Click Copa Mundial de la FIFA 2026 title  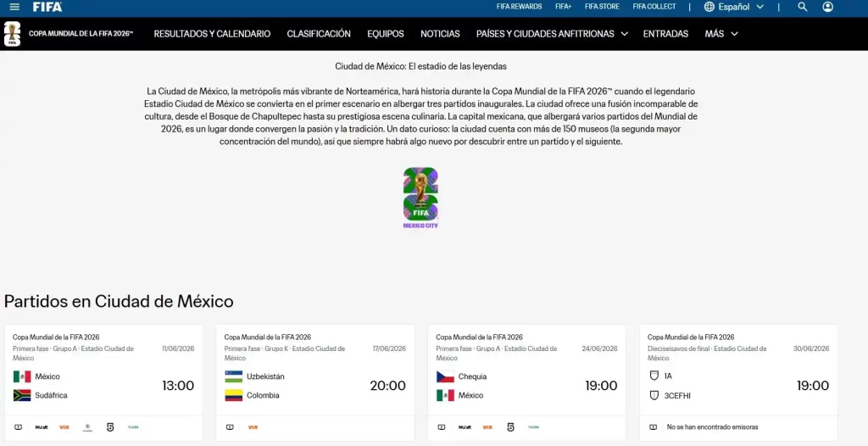81,34
